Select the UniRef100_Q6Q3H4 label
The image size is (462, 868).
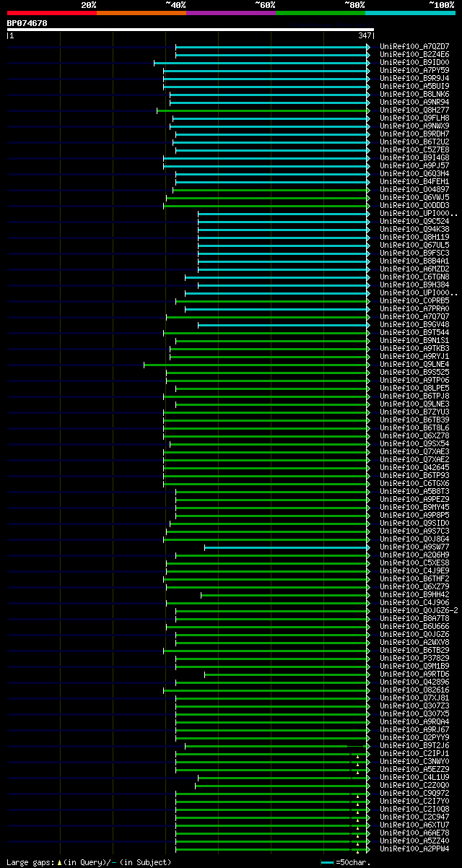(x=414, y=173)
